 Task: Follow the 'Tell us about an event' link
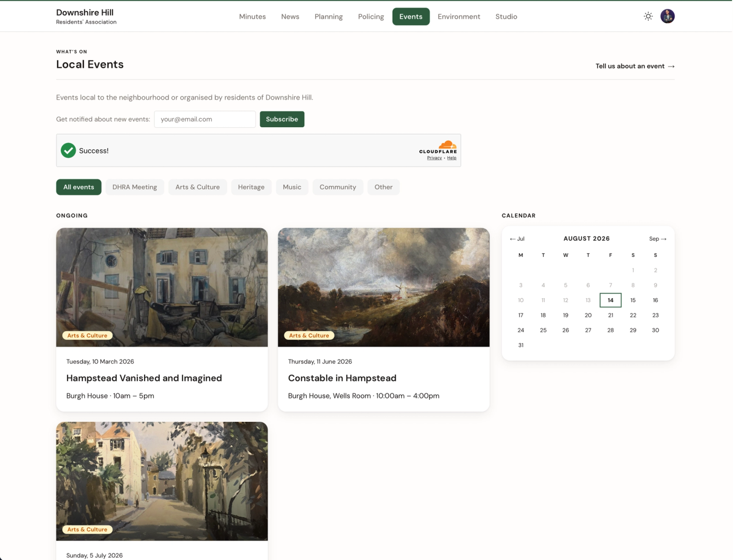coord(635,66)
